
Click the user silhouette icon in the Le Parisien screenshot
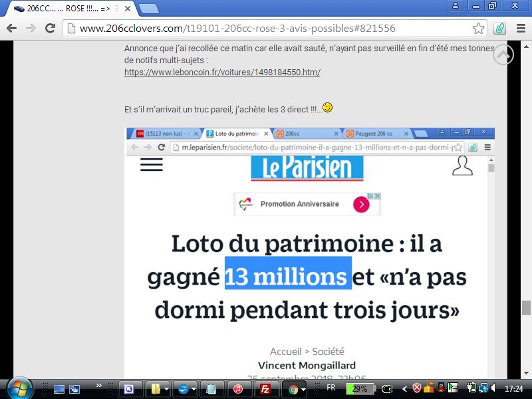coord(462,166)
